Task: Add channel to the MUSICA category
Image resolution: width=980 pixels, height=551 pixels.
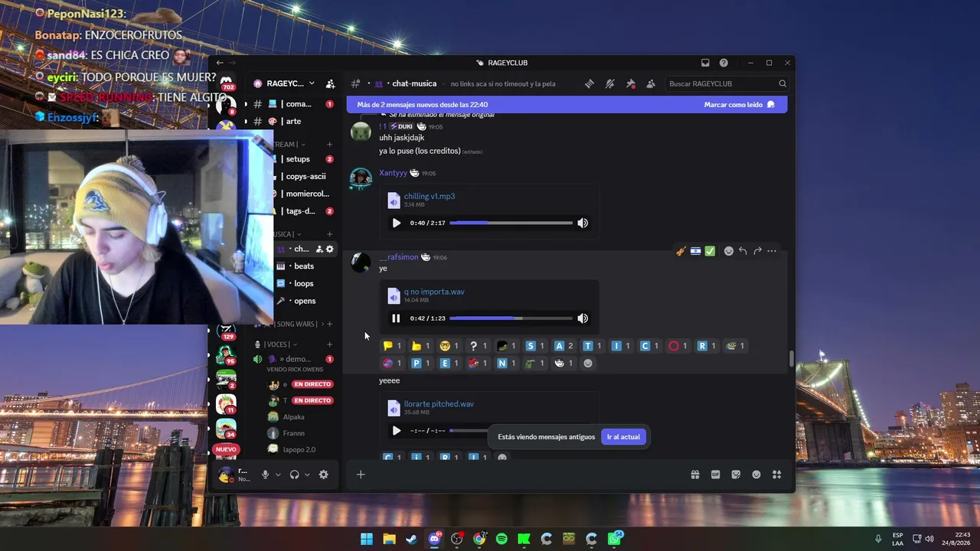Action: click(330, 234)
